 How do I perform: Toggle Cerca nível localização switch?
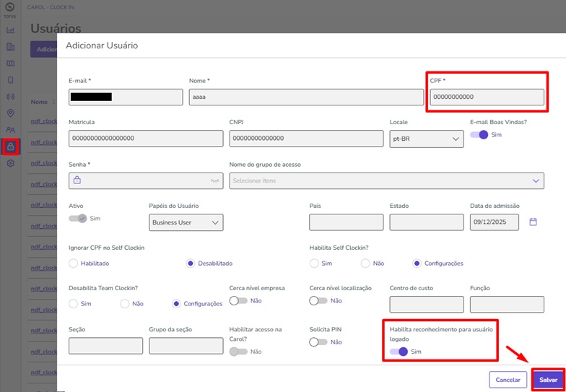pos(318,300)
